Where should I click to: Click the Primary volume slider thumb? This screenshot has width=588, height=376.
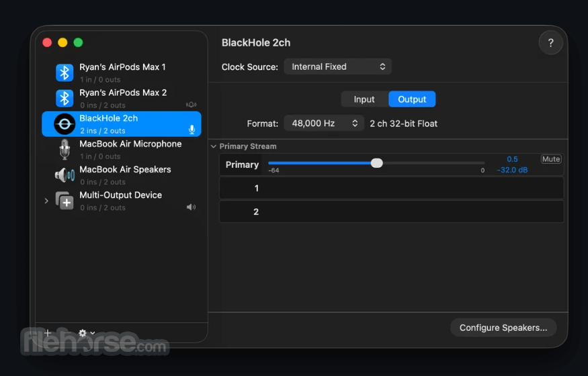coord(376,163)
